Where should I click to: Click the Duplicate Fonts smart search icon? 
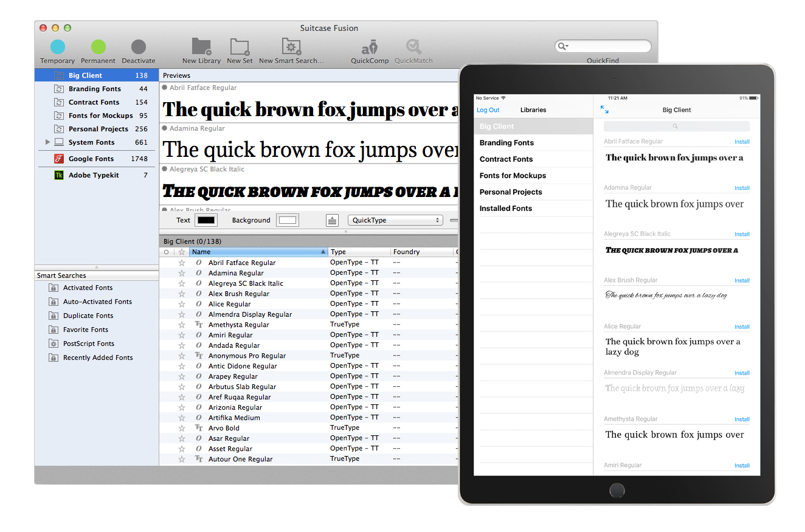pyautogui.click(x=54, y=316)
